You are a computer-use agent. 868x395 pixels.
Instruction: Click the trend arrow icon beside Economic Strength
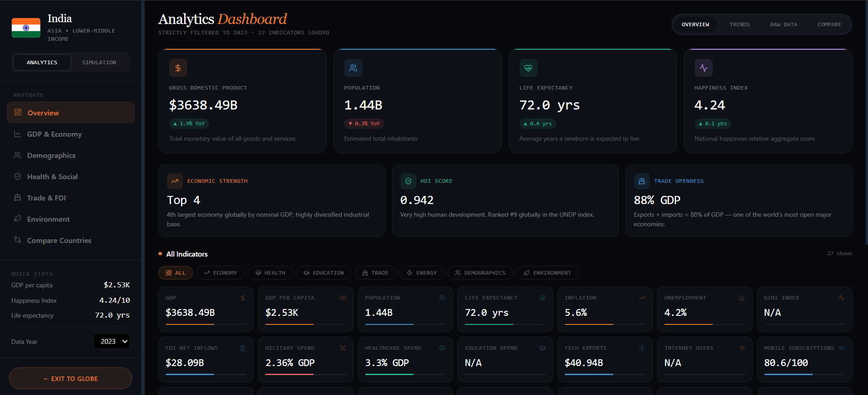pos(175,181)
